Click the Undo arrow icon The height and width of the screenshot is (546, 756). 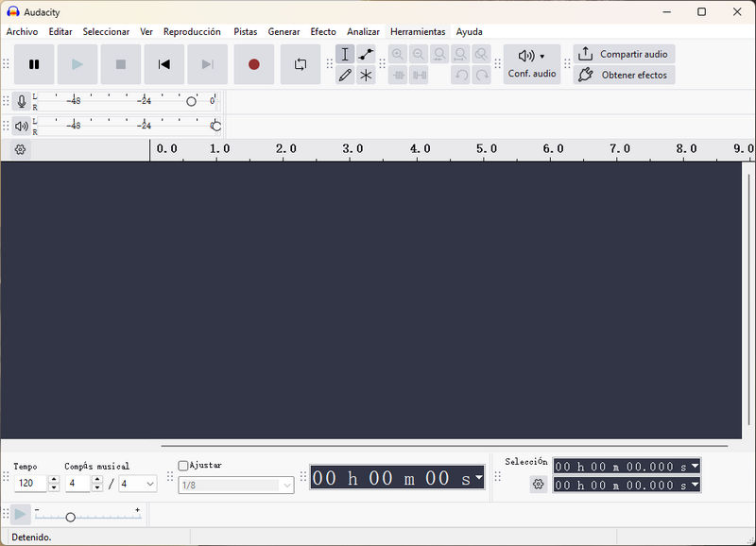click(x=461, y=76)
